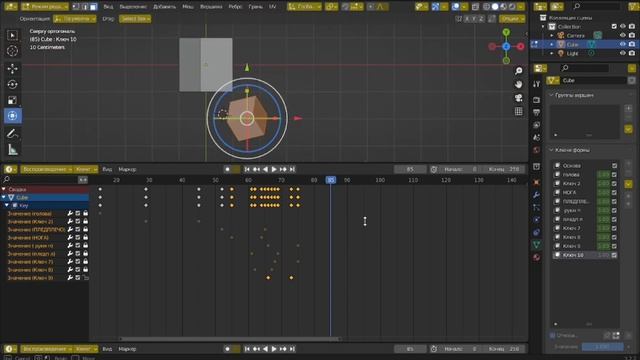Click the Ключ 10 value field

coord(603,255)
